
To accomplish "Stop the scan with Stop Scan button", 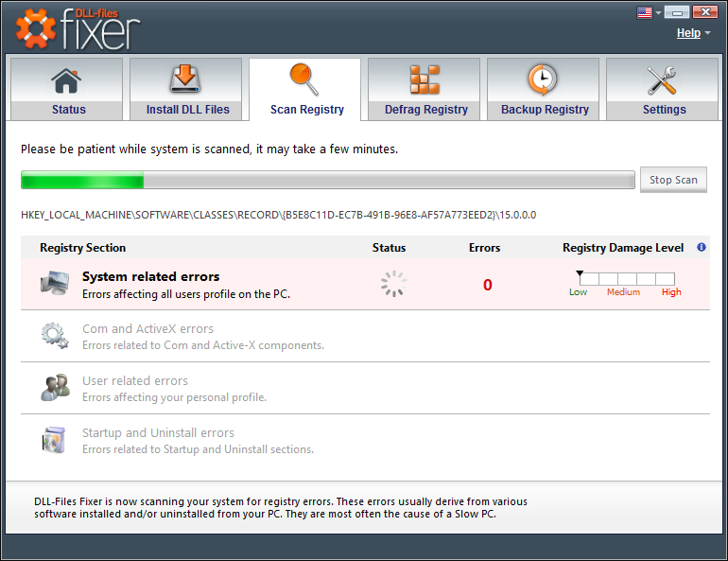I will (673, 180).
